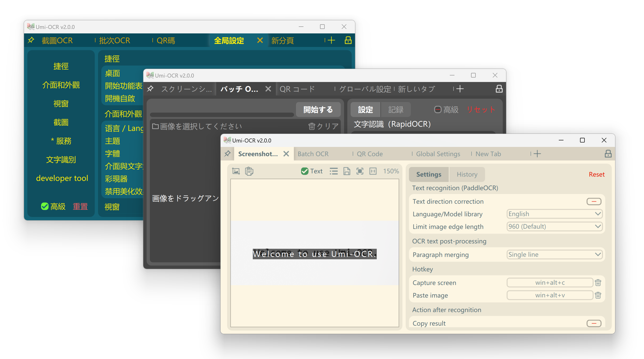The height and width of the screenshot is (359, 644).
Task: Open Paragraph merging dropdown menu
Action: 553,254
